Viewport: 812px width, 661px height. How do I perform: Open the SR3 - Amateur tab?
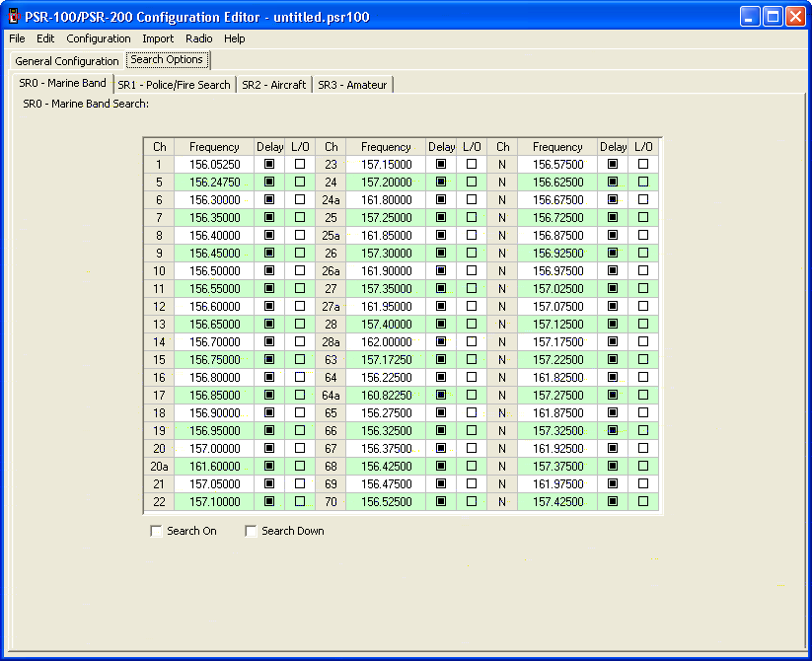352,85
